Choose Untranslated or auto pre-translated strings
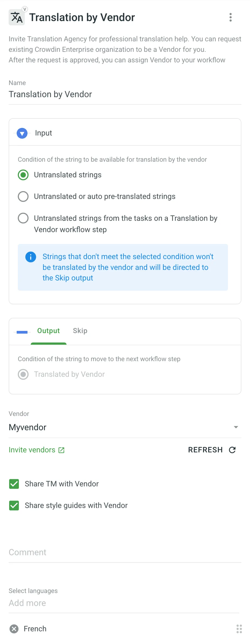Screen dimensions: 250x644 click(x=23, y=196)
